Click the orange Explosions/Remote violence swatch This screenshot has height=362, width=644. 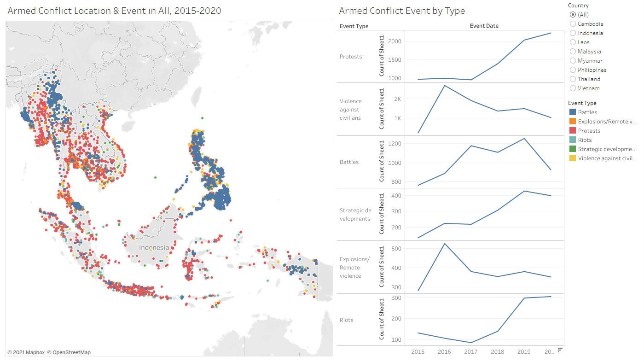click(573, 122)
